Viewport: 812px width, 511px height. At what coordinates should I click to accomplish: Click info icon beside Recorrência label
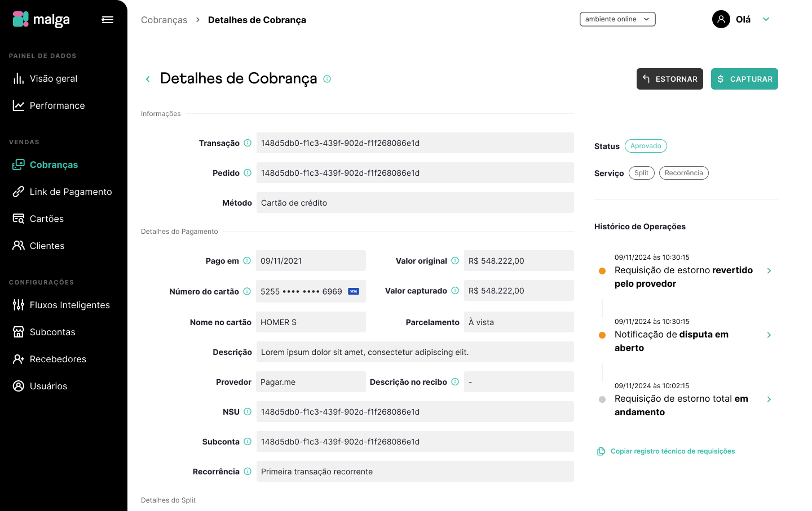pyautogui.click(x=248, y=472)
